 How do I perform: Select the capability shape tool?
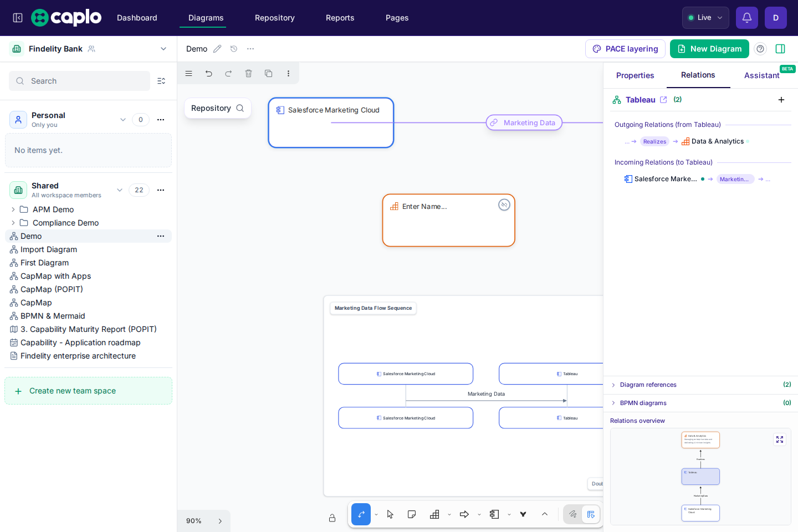[434, 514]
